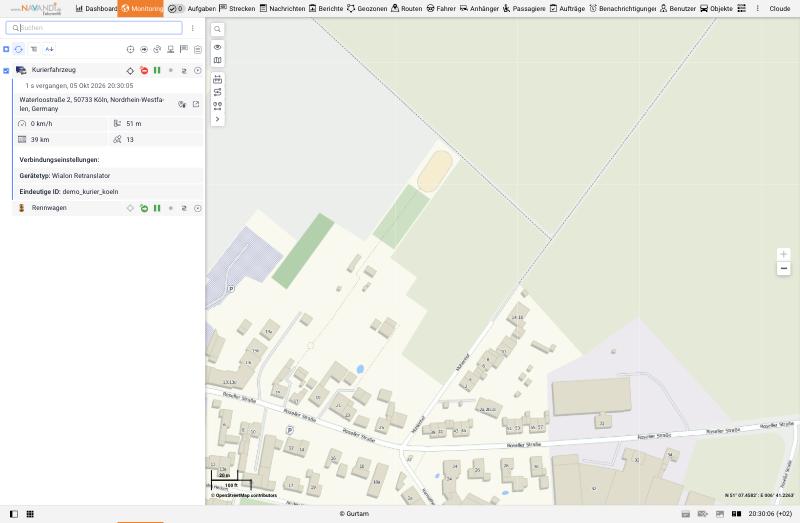Open Routen tab

(407, 8)
